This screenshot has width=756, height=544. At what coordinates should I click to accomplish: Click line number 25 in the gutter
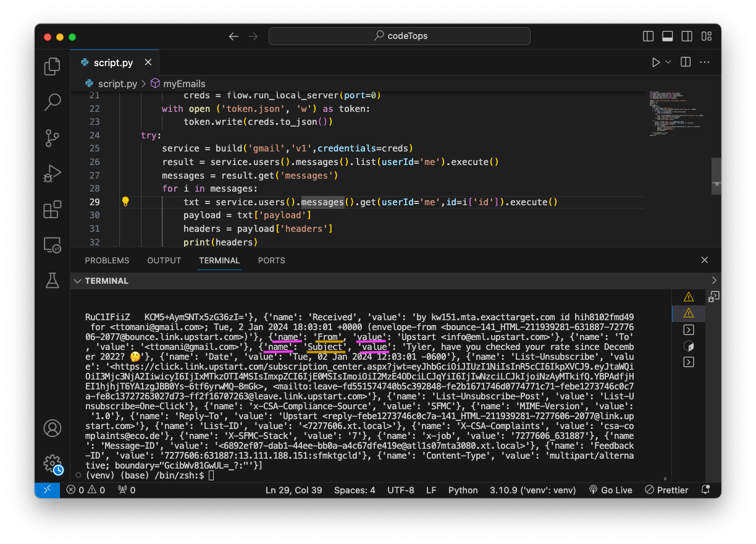coord(94,148)
